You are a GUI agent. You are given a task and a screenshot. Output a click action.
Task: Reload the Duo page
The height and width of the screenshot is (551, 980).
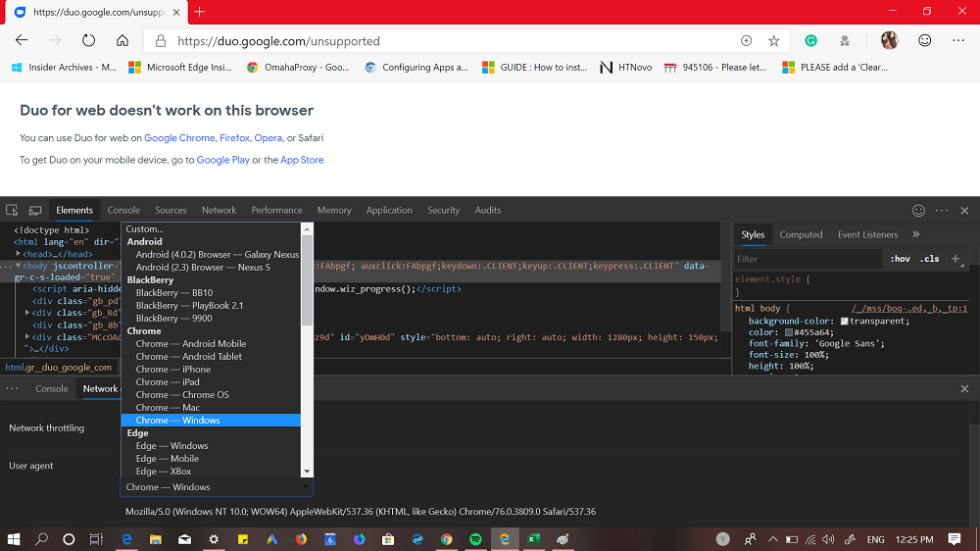pyautogui.click(x=89, y=40)
